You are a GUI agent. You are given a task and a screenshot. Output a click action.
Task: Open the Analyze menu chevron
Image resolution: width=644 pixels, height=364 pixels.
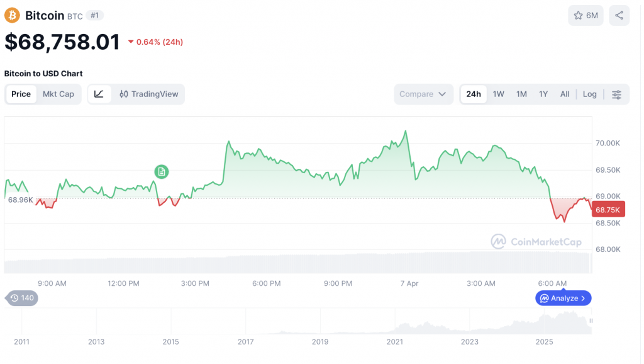point(583,298)
